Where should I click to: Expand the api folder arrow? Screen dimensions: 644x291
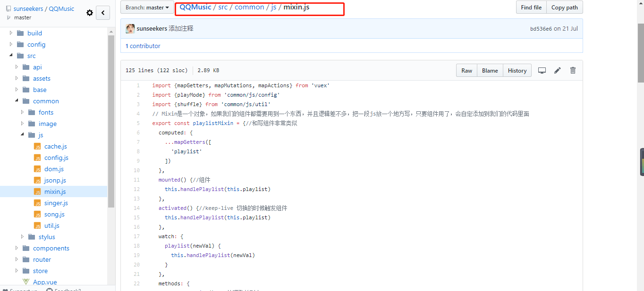tap(17, 67)
